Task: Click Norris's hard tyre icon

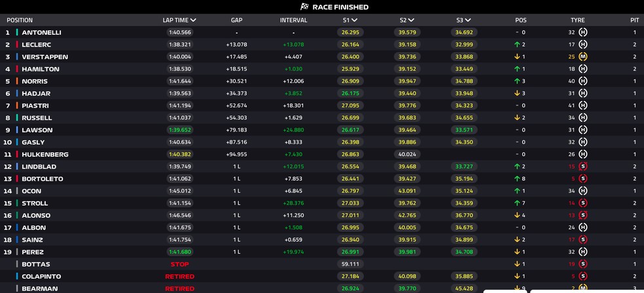Action: 582,81
